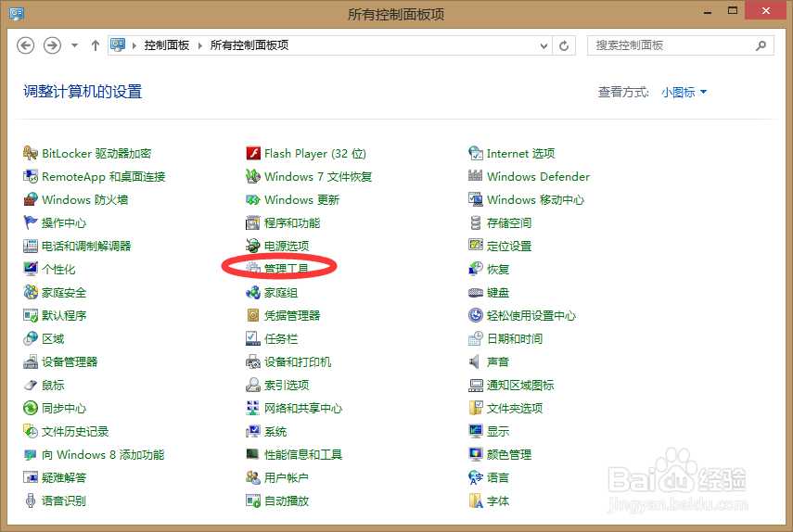Click the 设备和打印机 icon

click(x=253, y=361)
